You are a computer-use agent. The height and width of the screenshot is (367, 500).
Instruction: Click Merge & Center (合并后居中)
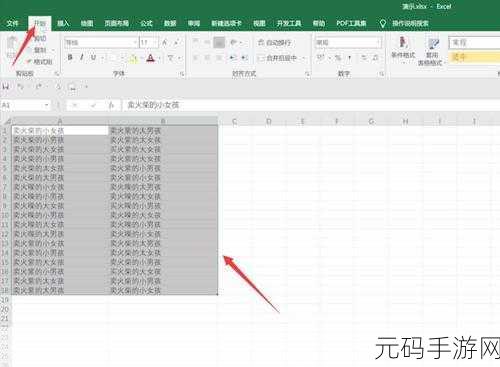[278, 58]
